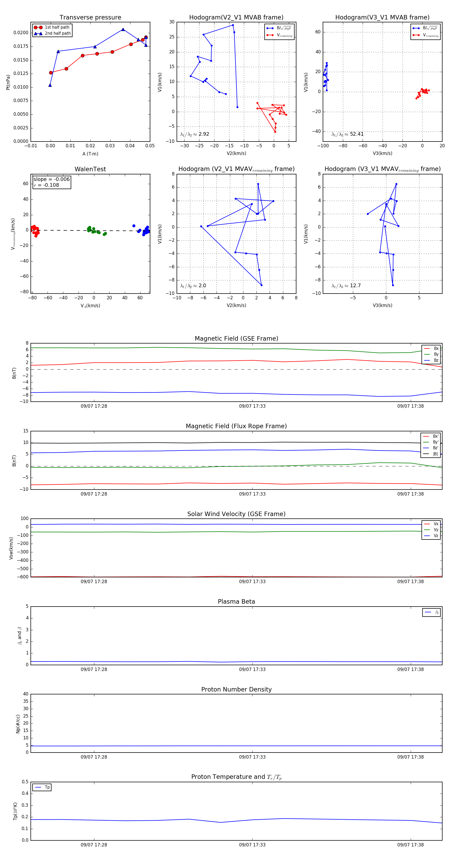The image size is (473, 868).
Task: Click the "Pt(nPa)" y-axis label
Action: coord(8,82)
